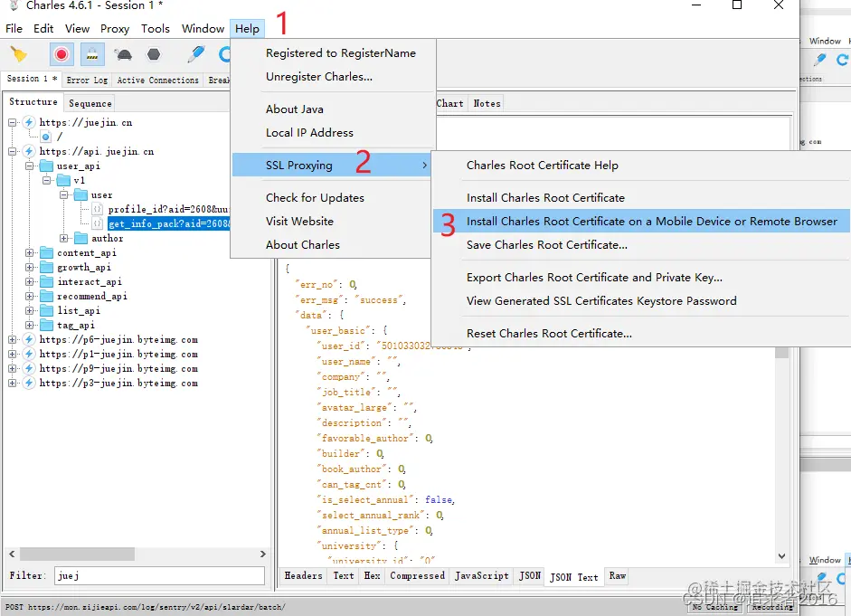Open the SSL Proxying submenu
The image size is (851, 616).
pyautogui.click(x=332, y=165)
